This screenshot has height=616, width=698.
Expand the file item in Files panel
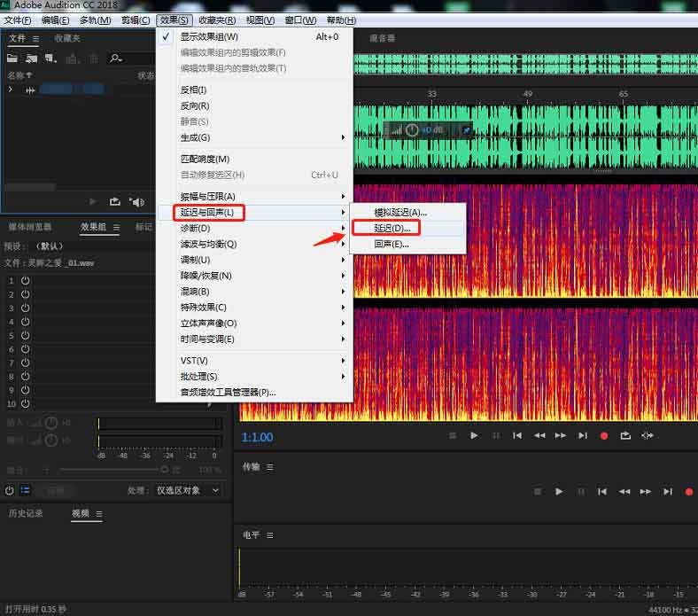11,90
